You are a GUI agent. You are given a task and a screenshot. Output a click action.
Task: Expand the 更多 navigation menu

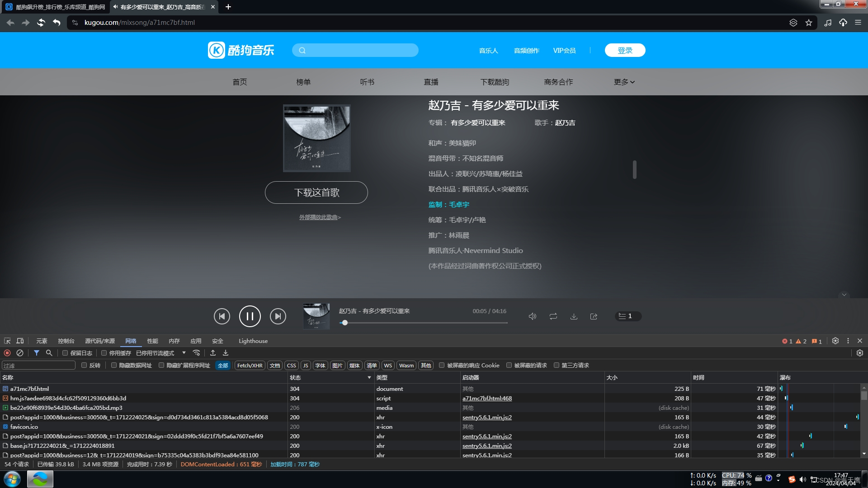pos(624,82)
